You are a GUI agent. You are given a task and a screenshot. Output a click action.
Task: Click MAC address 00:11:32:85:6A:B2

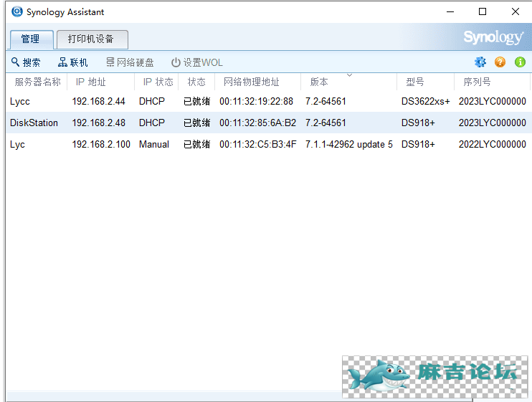tap(257, 123)
